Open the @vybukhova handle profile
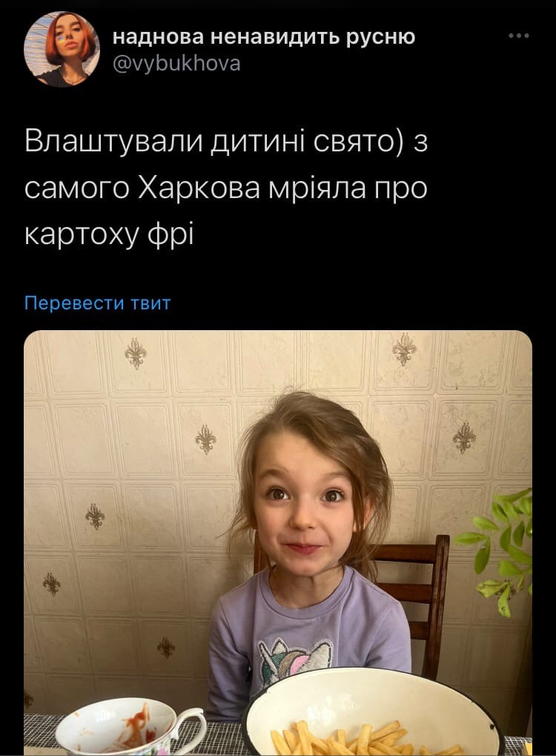The height and width of the screenshot is (756, 556). pyautogui.click(x=176, y=64)
